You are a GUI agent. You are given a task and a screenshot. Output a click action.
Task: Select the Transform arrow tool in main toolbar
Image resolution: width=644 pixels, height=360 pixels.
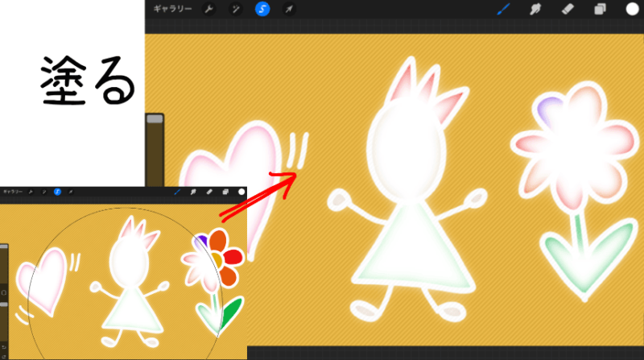click(289, 9)
